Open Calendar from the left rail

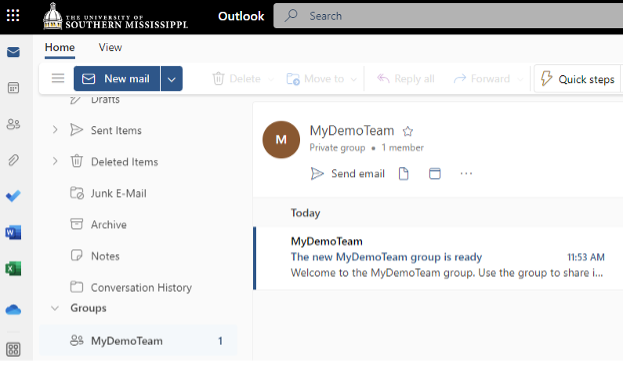tap(13, 88)
